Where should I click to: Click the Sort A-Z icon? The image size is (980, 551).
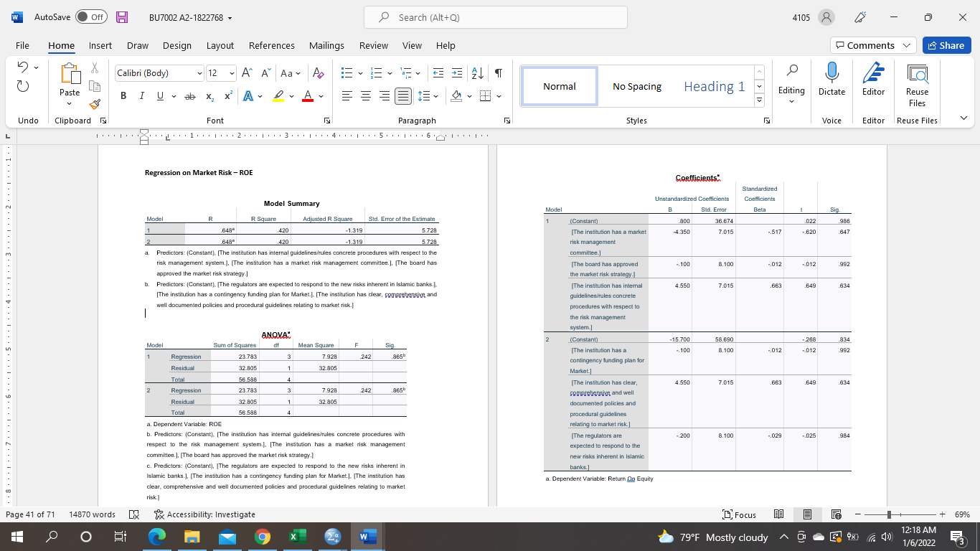(x=477, y=73)
